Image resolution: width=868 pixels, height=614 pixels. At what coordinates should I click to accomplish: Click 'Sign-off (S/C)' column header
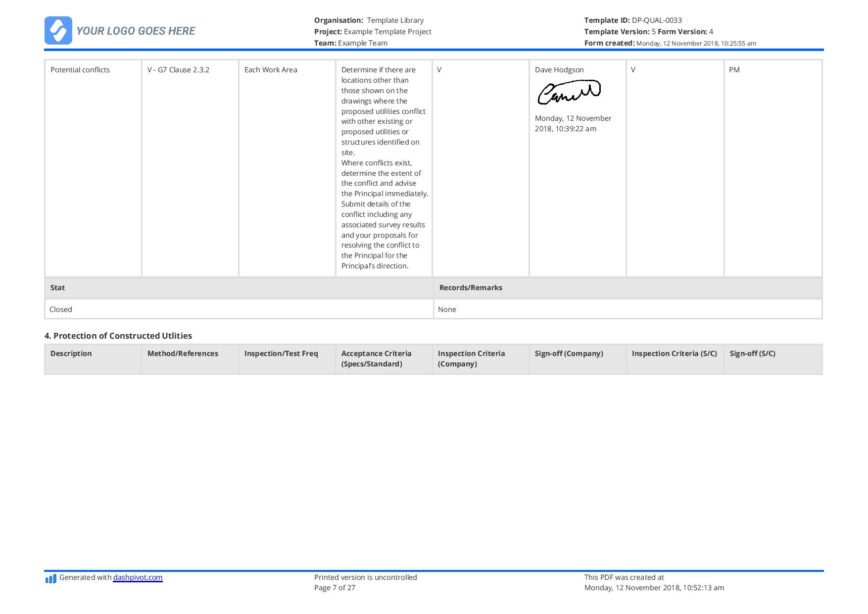773,359
